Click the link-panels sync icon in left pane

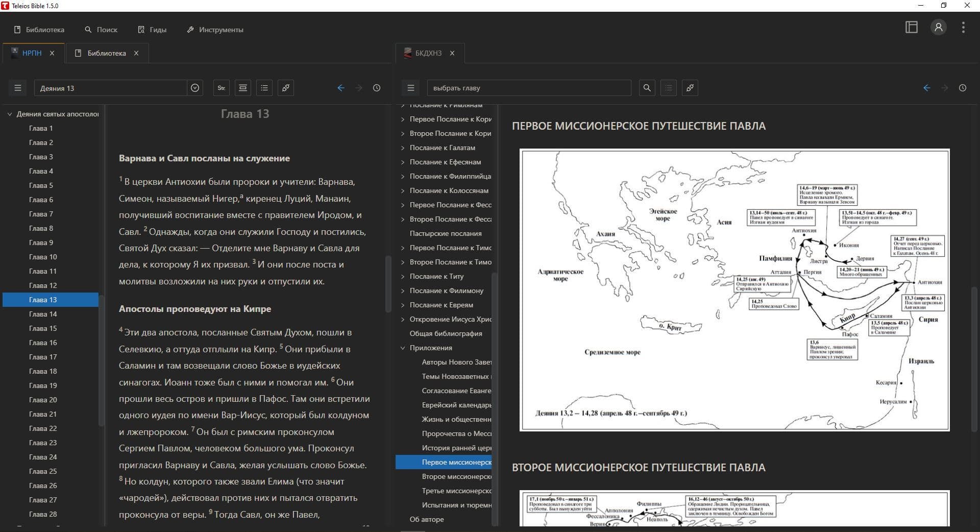tap(285, 88)
